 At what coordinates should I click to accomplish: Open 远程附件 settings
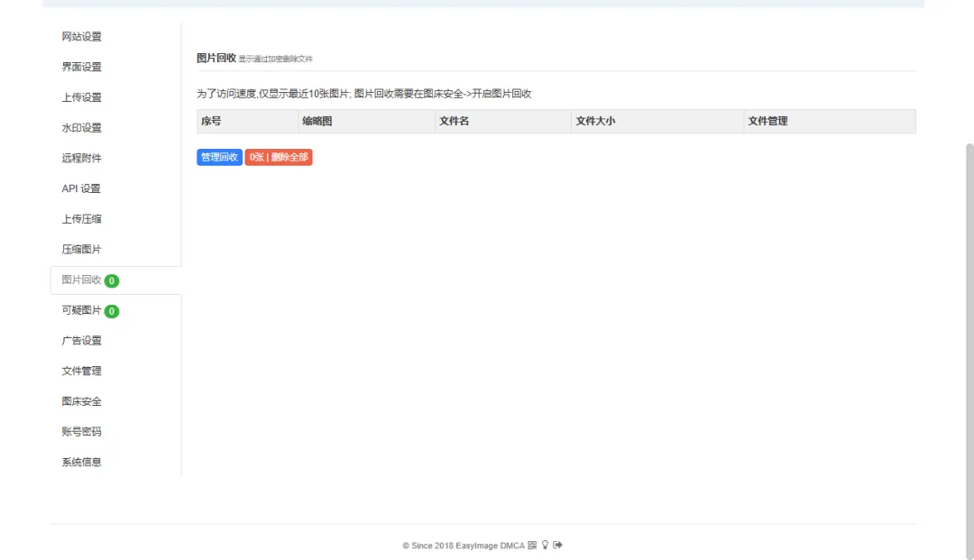click(x=80, y=158)
